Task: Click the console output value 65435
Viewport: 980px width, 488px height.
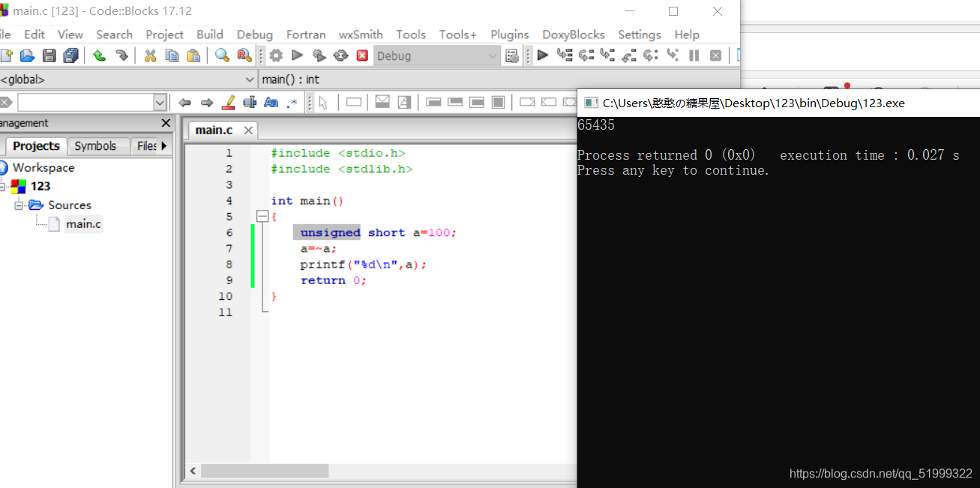Action: [x=596, y=125]
